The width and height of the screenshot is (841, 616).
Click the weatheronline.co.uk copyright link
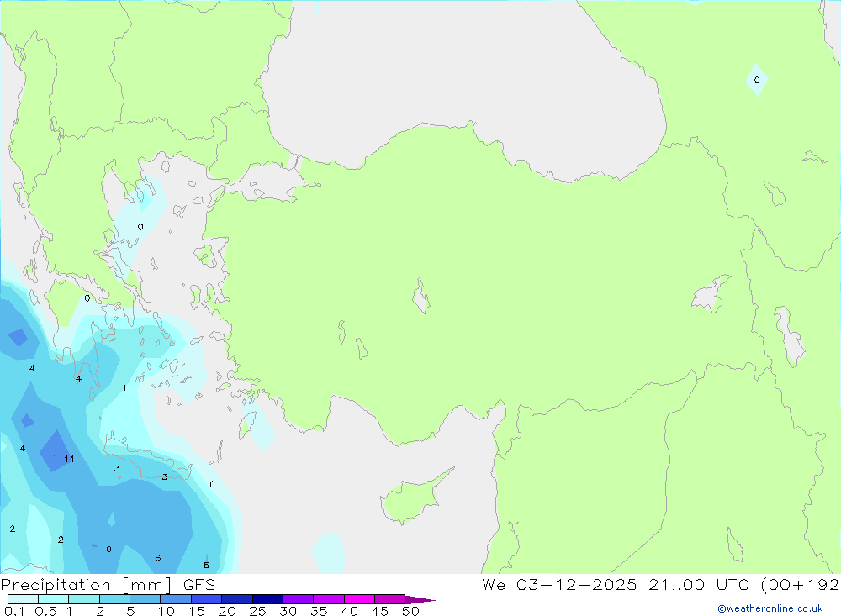tap(770, 608)
